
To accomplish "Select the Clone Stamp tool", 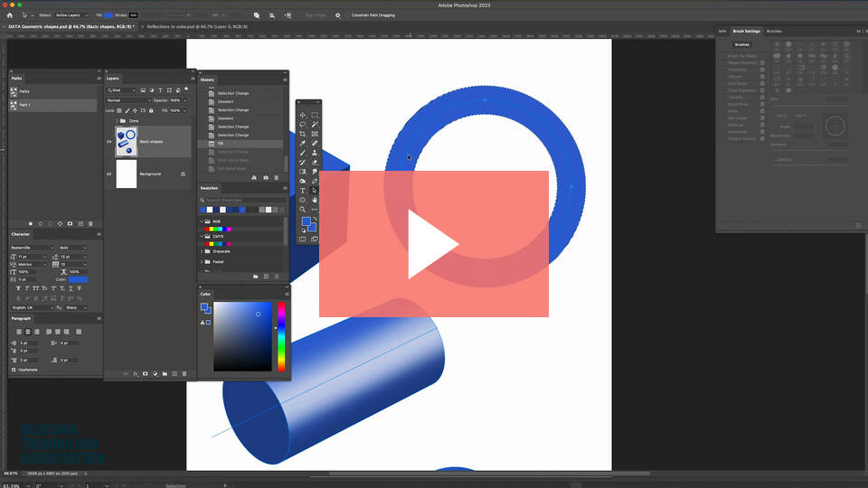I will (x=315, y=153).
